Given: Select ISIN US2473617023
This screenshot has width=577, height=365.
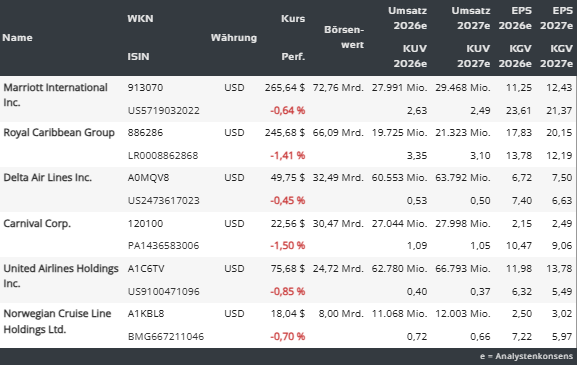Looking at the screenshot, I should 164,201.
